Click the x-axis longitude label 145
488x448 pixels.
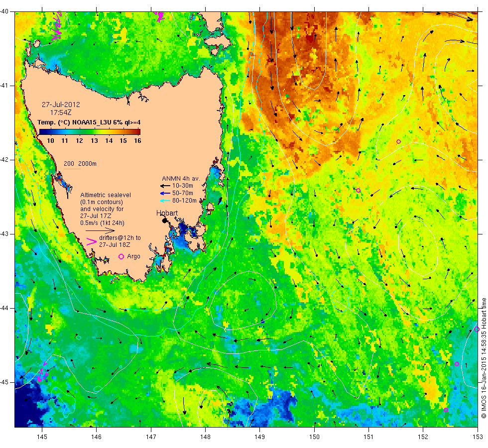(42, 437)
